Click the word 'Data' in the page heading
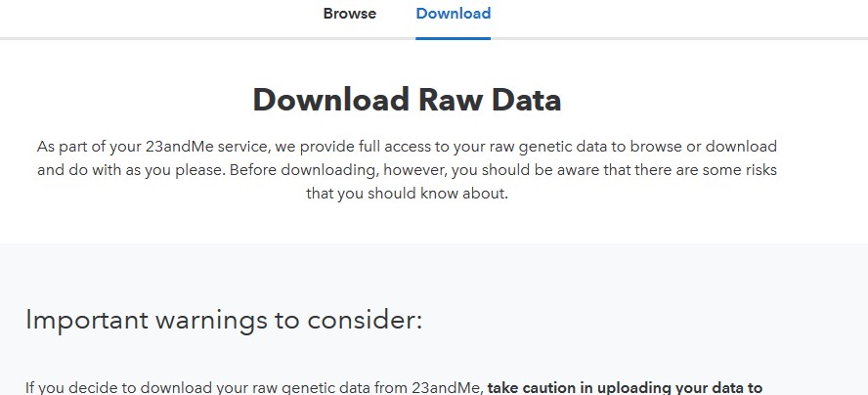The width and height of the screenshot is (868, 395). pos(526,100)
